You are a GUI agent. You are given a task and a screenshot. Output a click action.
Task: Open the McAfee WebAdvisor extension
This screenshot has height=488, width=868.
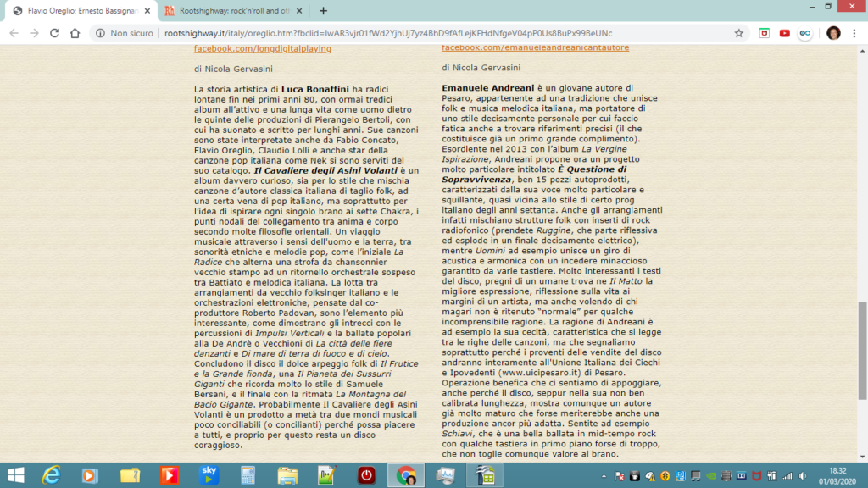(764, 33)
